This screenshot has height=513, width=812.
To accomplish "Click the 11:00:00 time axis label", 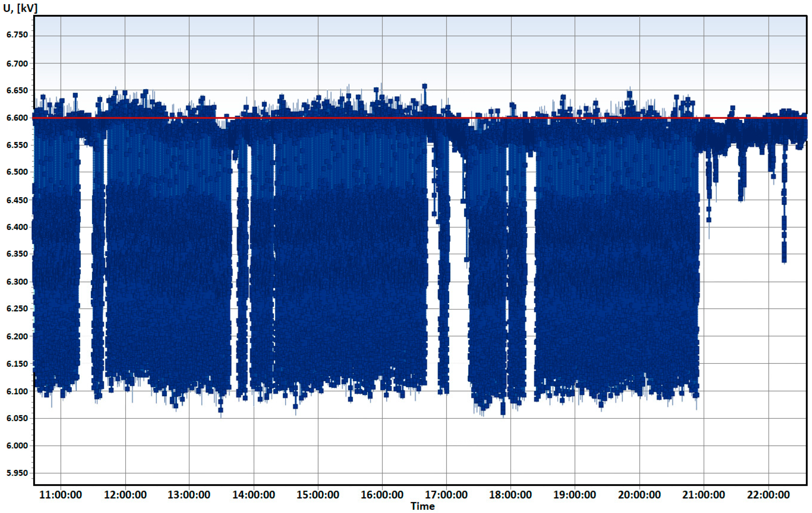I will click(60, 495).
